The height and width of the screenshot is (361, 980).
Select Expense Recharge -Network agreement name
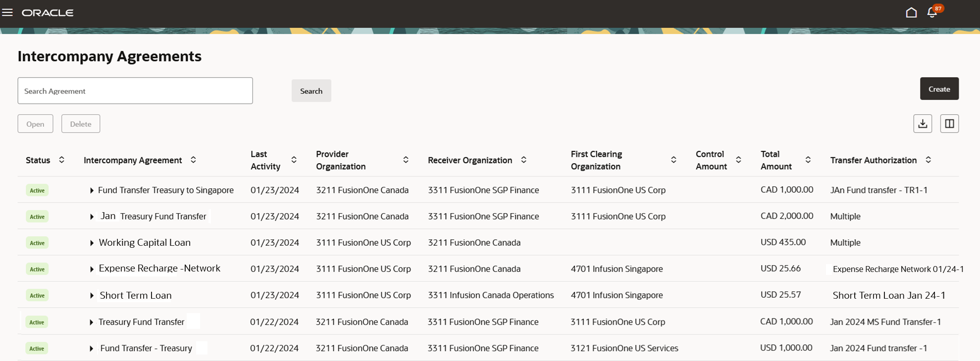pyautogui.click(x=159, y=268)
